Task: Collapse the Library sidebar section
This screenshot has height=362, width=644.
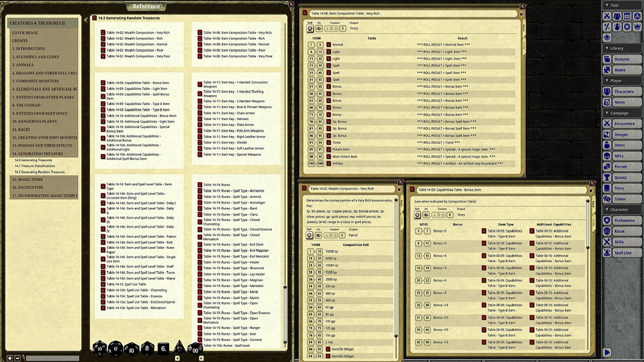Action: coord(607,48)
